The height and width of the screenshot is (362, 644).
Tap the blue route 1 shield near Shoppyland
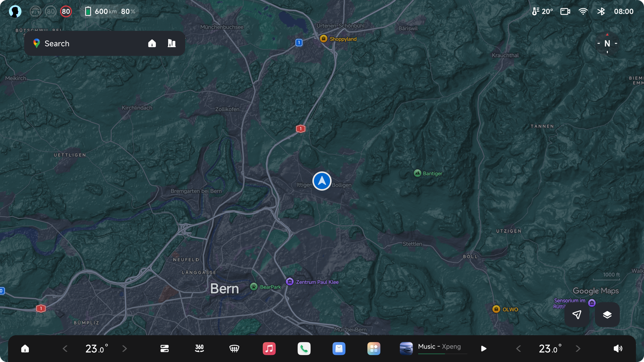299,42
